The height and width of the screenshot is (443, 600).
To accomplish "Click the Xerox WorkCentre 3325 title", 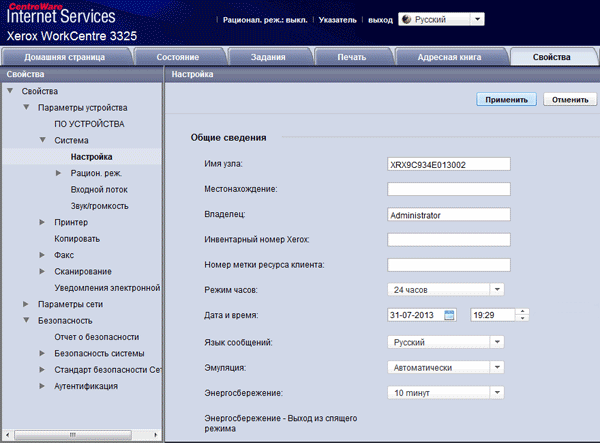I will [x=72, y=36].
